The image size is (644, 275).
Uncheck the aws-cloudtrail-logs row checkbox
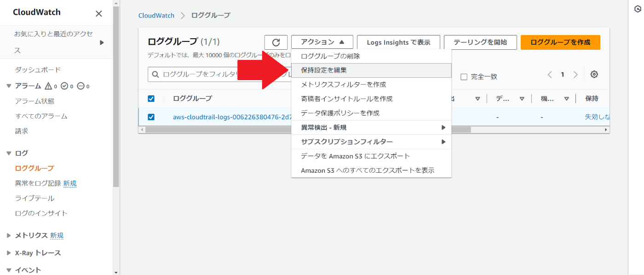click(x=151, y=117)
